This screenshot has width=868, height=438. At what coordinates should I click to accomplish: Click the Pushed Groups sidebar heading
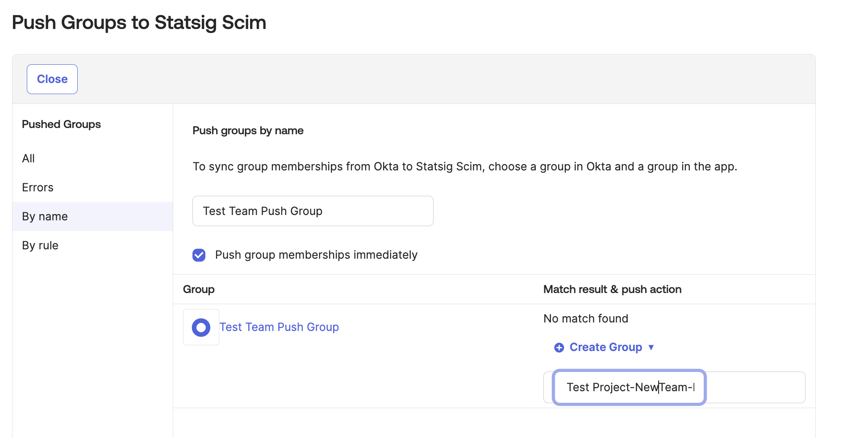coord(61,124)
